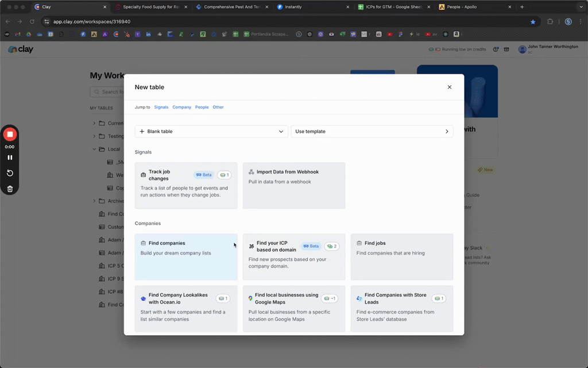Click Running low on credits notice
The width and height of the screenshot is (588, 368).
[458, 49]
